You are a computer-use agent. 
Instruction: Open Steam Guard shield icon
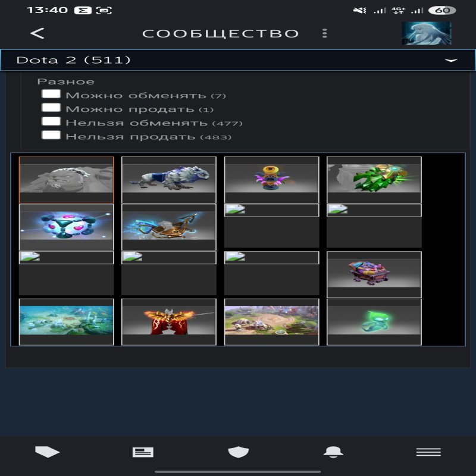(x=238, y=452)
